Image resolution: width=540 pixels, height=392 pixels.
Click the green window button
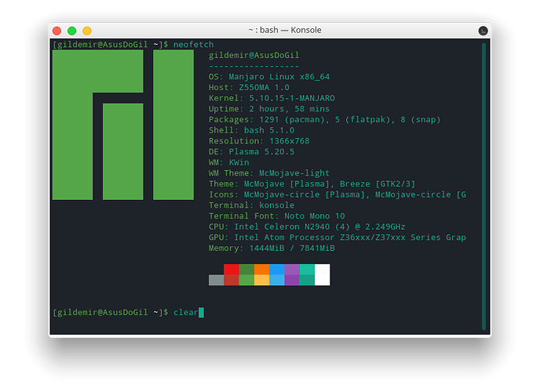[72, 31]
